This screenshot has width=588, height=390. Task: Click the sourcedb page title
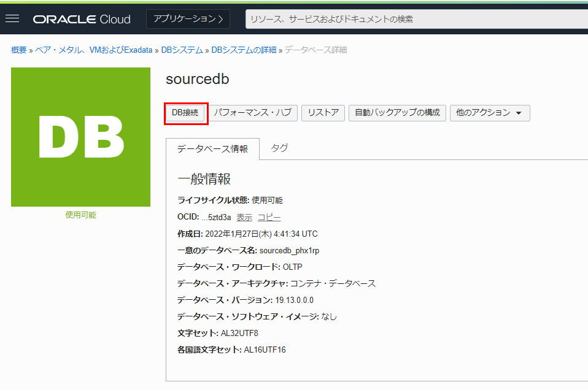coord(197,80)
